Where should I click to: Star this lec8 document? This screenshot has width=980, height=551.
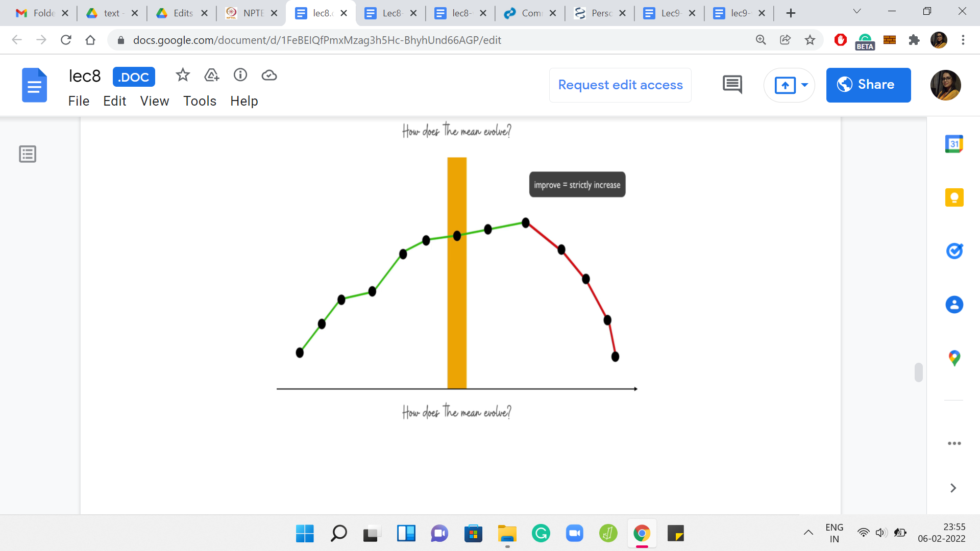click(x=182, y=76)
